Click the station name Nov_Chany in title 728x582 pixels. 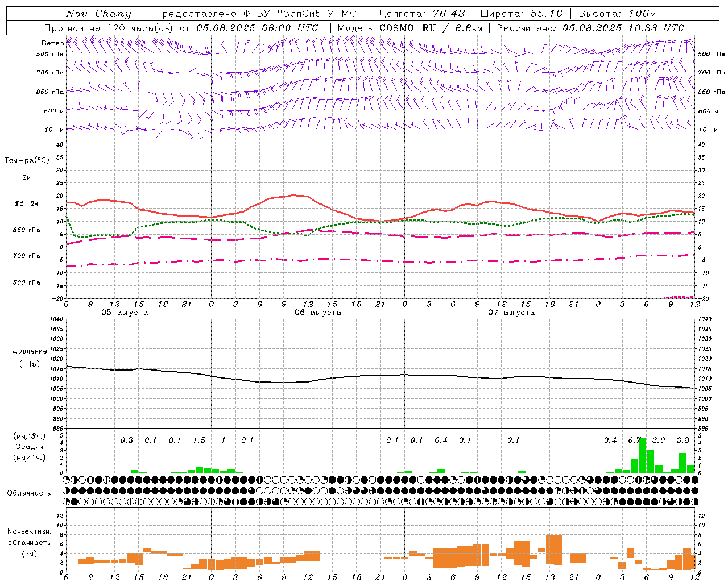click(98, 14)
